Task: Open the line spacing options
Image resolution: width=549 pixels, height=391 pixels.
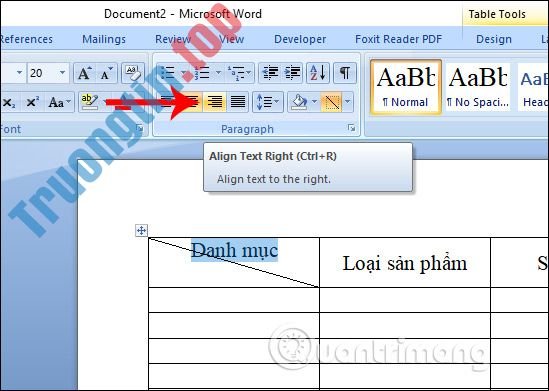Action: [268, 102]
